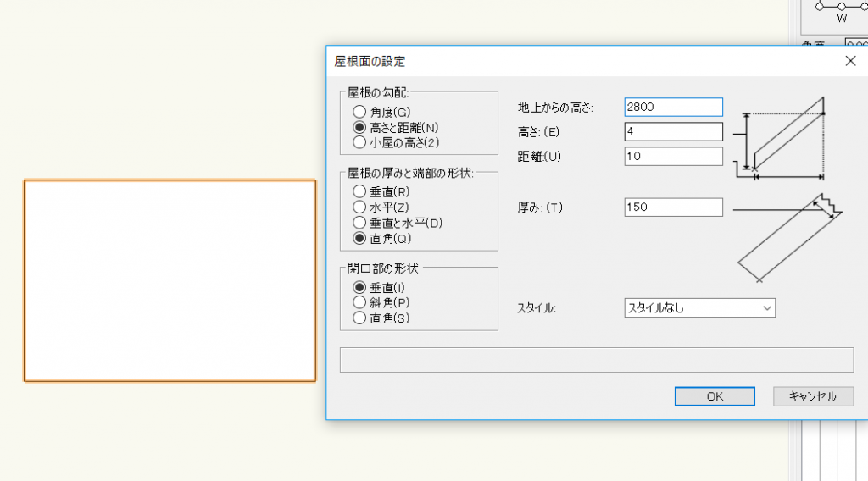Click the 地上からの高さ input field
This screenshot has width=868, height=481.
[x=673, y=107]
